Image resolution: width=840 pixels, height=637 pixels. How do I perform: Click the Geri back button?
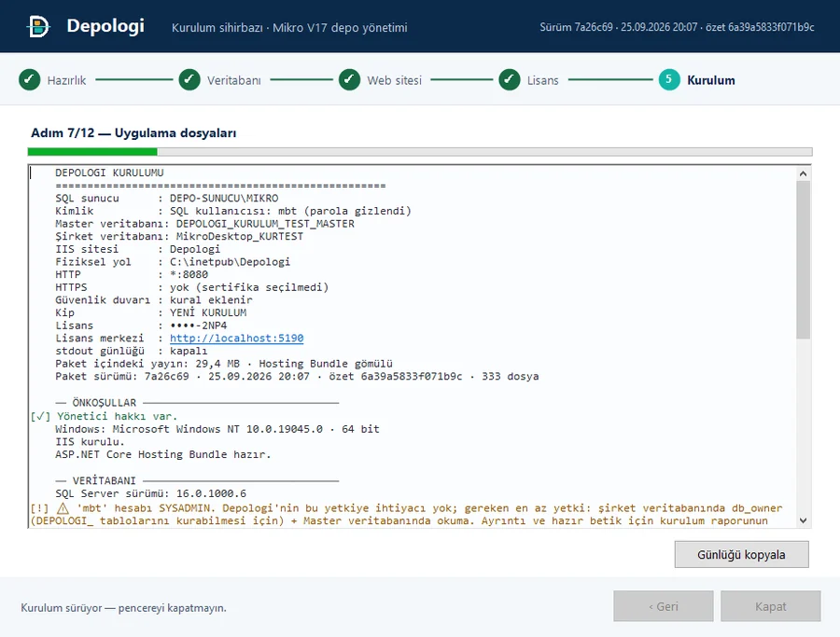click(x=664, y=606)
